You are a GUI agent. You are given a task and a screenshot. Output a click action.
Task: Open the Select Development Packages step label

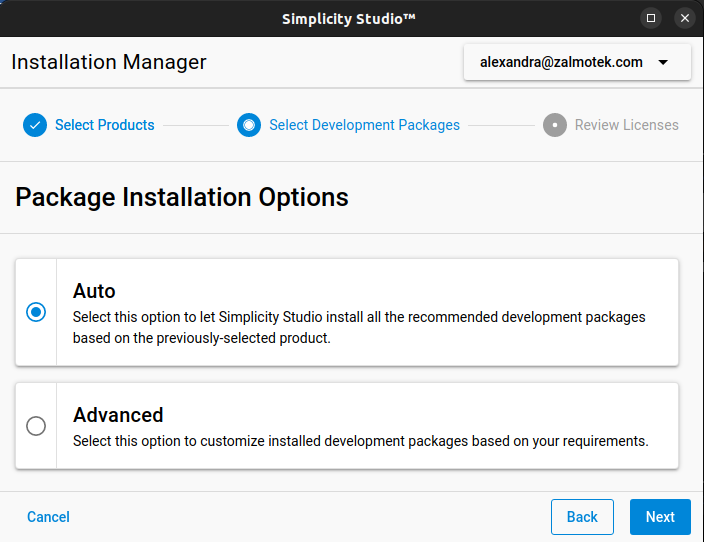(364, 125)
